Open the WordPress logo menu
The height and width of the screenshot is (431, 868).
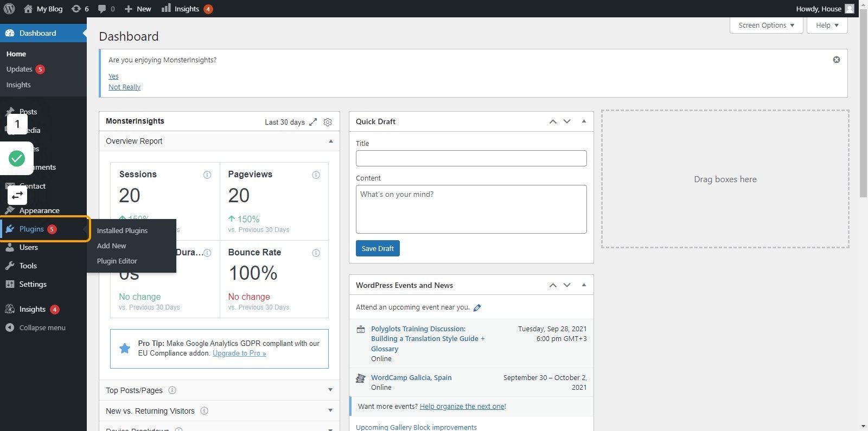coord(9,9)
